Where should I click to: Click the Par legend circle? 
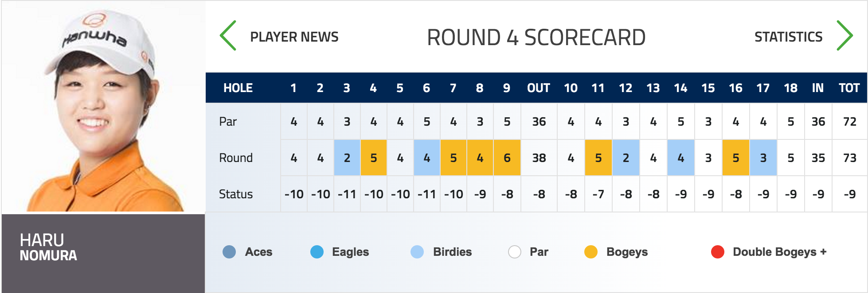(515, 252)
